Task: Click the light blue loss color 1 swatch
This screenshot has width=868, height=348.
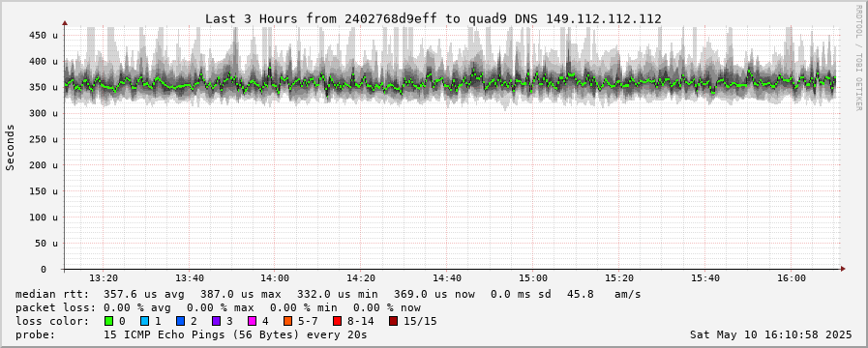Action: [144, 321]
